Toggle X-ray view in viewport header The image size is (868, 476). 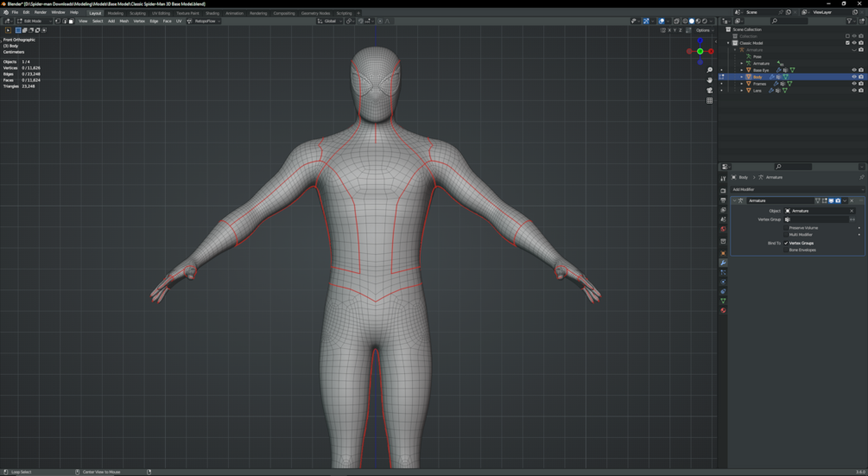click(x=676, y=21)
